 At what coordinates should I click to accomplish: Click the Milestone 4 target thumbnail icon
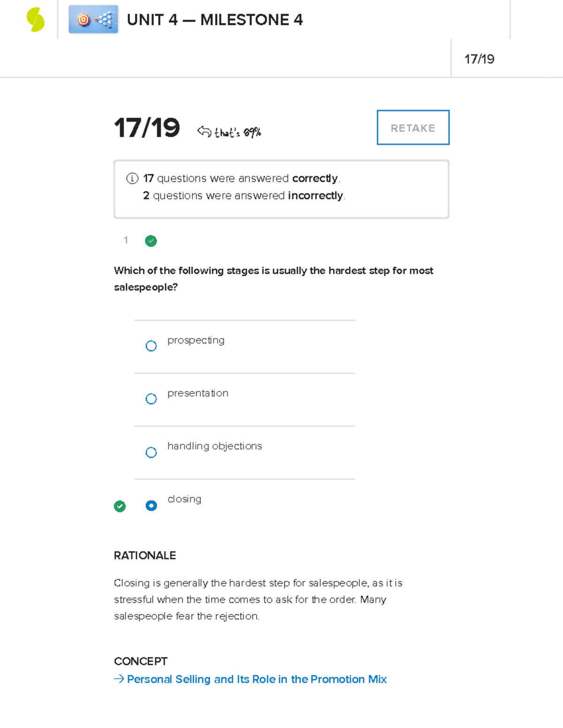tap(93, 20)
